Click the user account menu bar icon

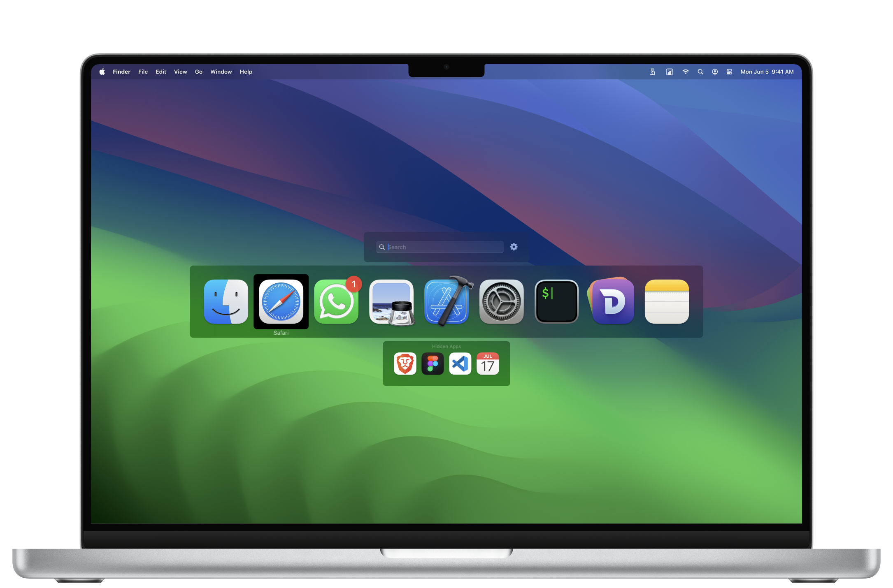715,72
